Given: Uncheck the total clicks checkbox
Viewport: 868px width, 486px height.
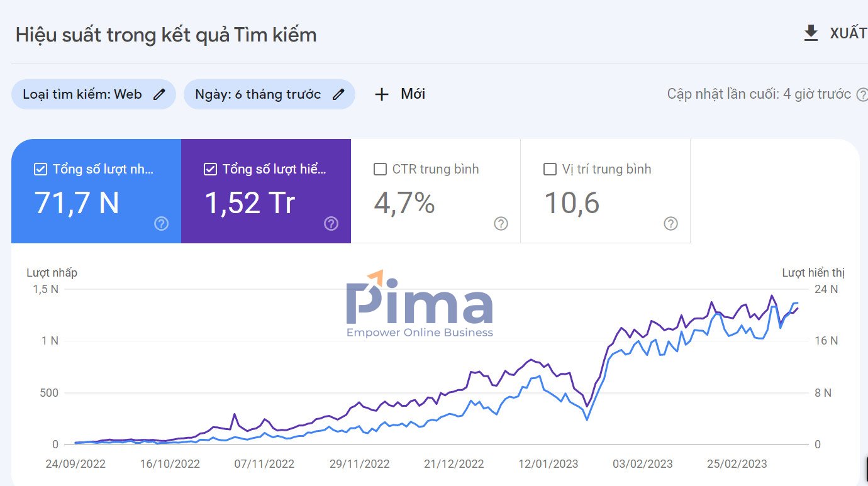Looking at the screenshot, I should (40, 169).
